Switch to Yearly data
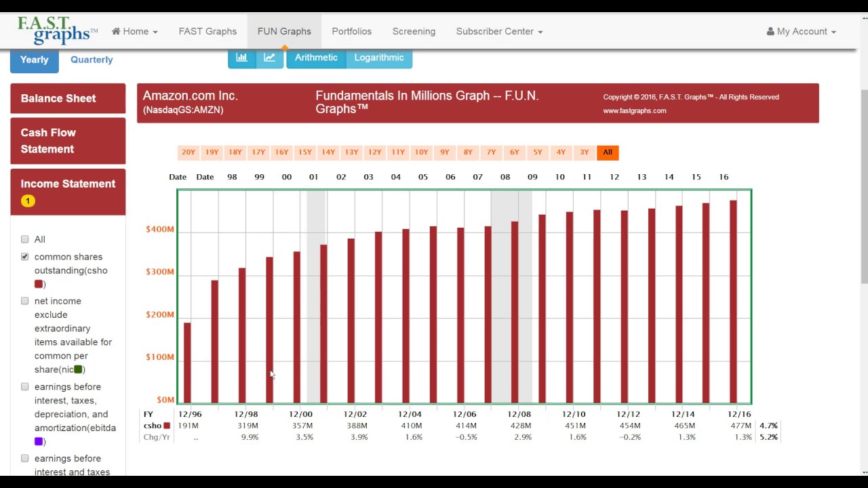The image size is (868, 488). tap(35, 60)
